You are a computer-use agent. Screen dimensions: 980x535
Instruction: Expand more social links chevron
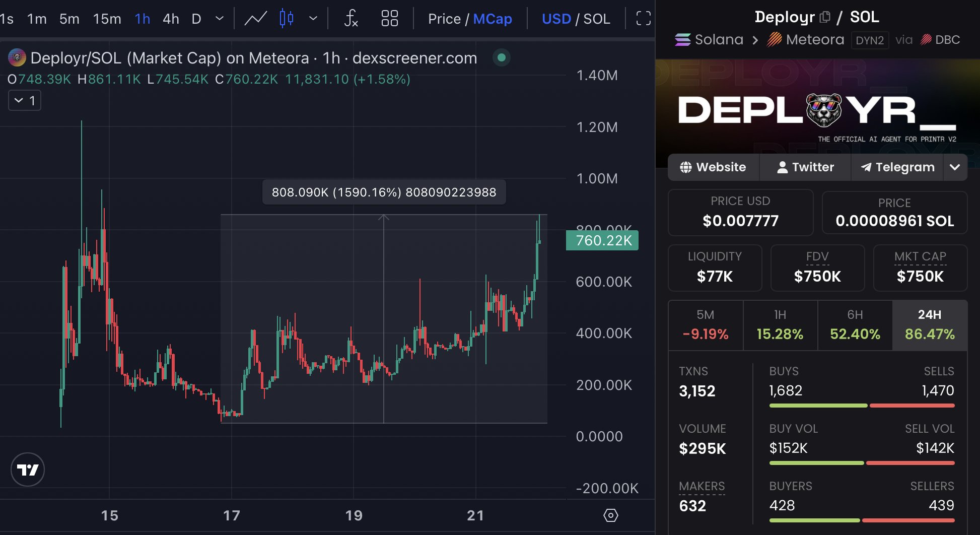[x=955, y=167]
